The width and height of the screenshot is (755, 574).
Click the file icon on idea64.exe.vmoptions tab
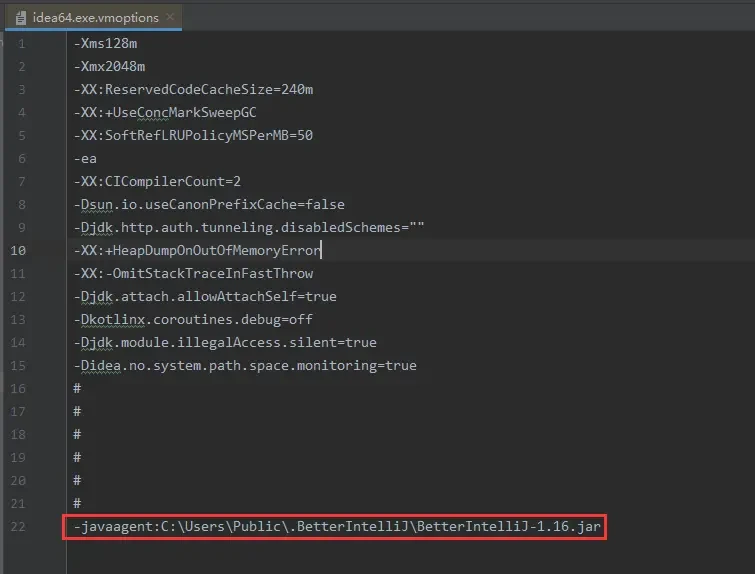(x=20, y=17)
